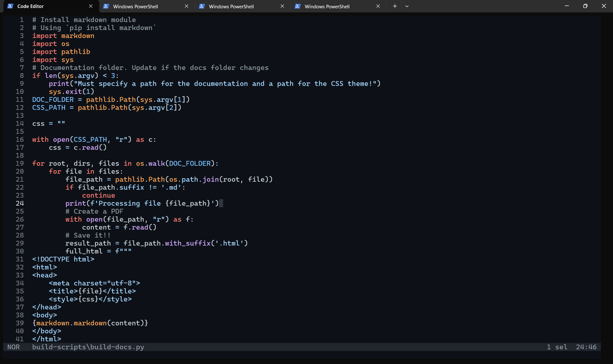Click the PowerShell icon on Code Editor tab
This screenshot has height=364, width=613.
pyautogui.click(x=10, y=6)
